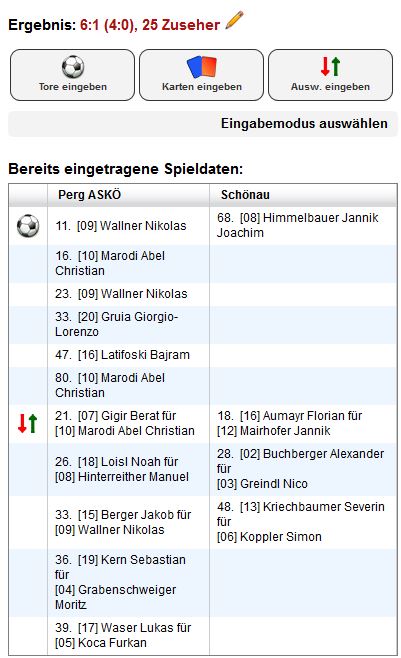Expand the Eingabemodus auswählen bar

(203, 124)
